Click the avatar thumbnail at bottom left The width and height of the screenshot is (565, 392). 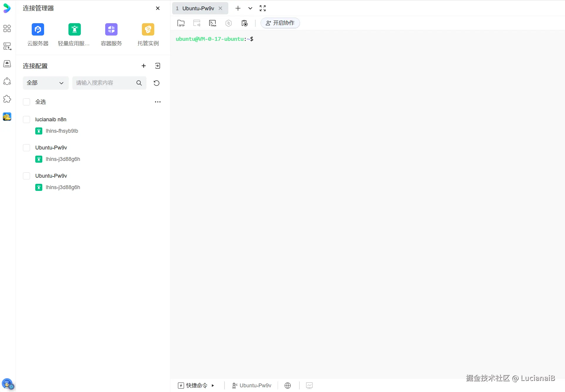click(7, 383)
